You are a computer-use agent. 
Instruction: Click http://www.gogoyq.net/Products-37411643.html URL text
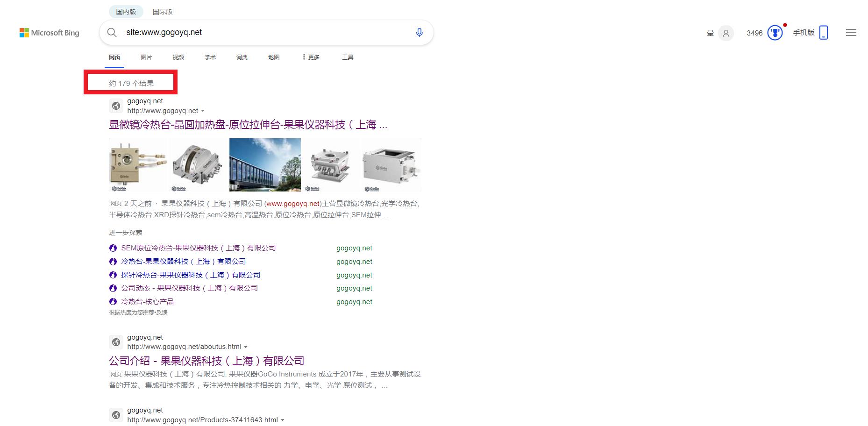(x=202, y=420)
